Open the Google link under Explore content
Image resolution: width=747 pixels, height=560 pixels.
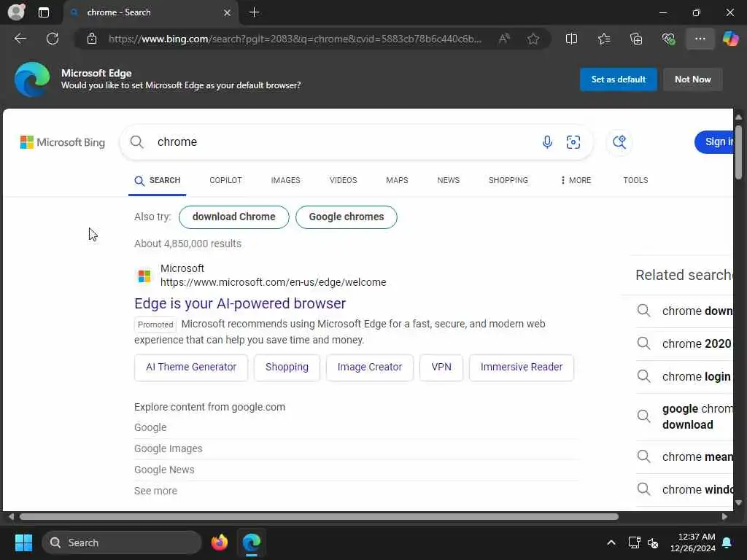pos(150,427)
